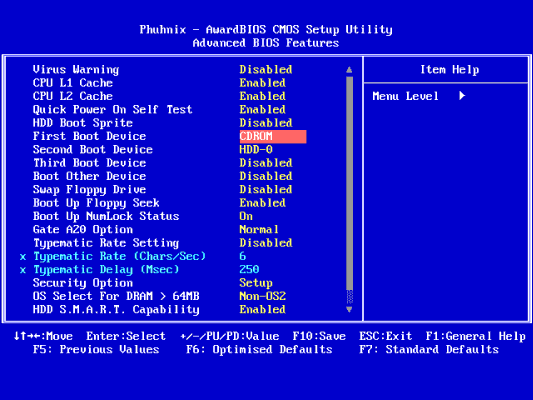533x400 pixels.
Task: Click F1:General Help in the footer
Action: point(476,336)
